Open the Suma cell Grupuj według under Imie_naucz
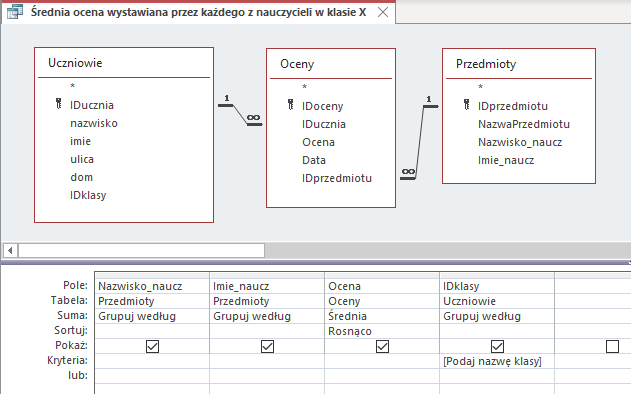The width and height of the screenshot is (631, 394). coord(267,316)
